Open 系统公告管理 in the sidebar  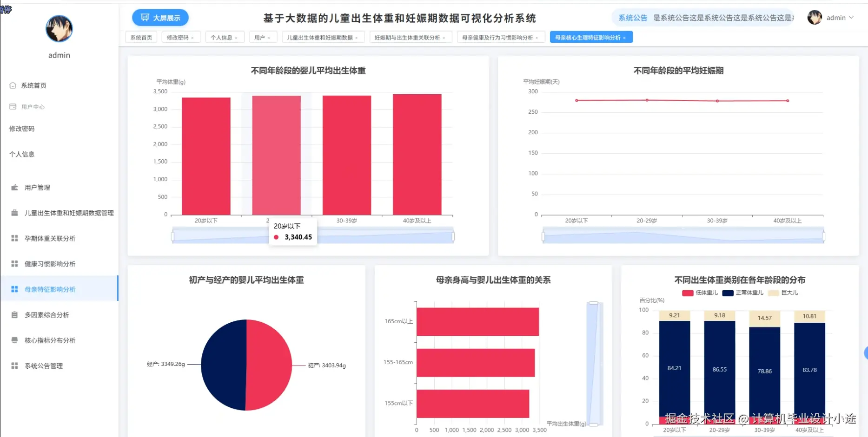click(x=13, y=365)
